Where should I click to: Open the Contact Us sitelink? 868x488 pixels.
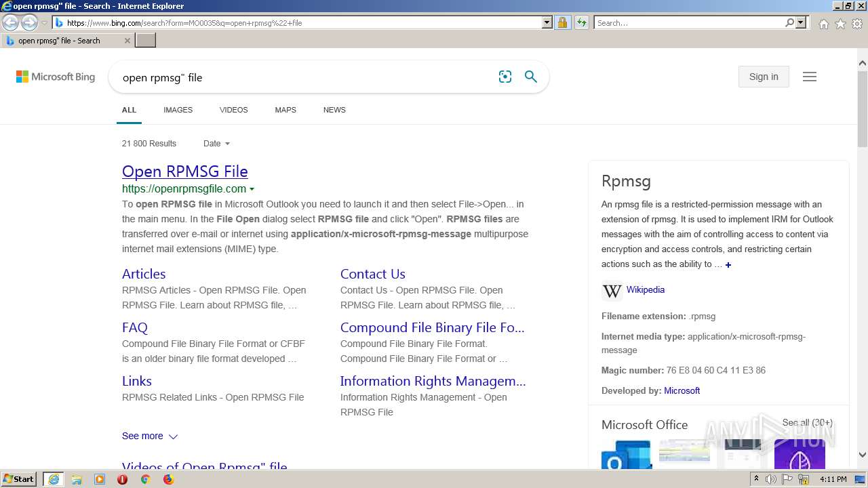pos(373,274)
